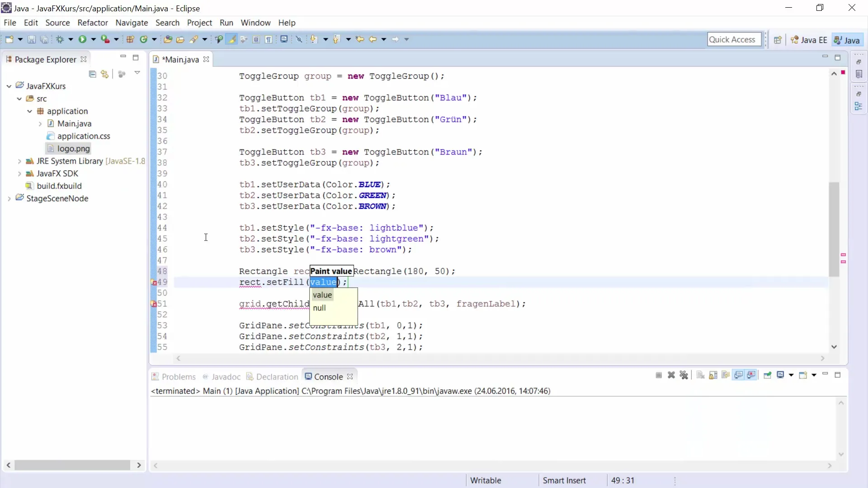The width and height of the screenshot is (868, 488).
Task: Open the Source menu
Action: pos(57,23)
